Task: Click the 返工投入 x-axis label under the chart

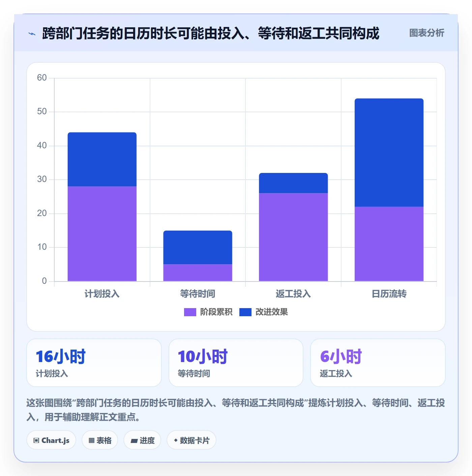Action: pyautogui.click(x=293, y=294)
